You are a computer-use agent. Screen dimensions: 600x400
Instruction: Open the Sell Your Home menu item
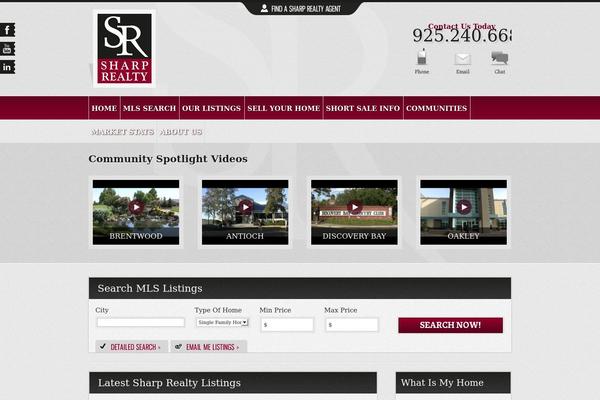coord(284,108)
